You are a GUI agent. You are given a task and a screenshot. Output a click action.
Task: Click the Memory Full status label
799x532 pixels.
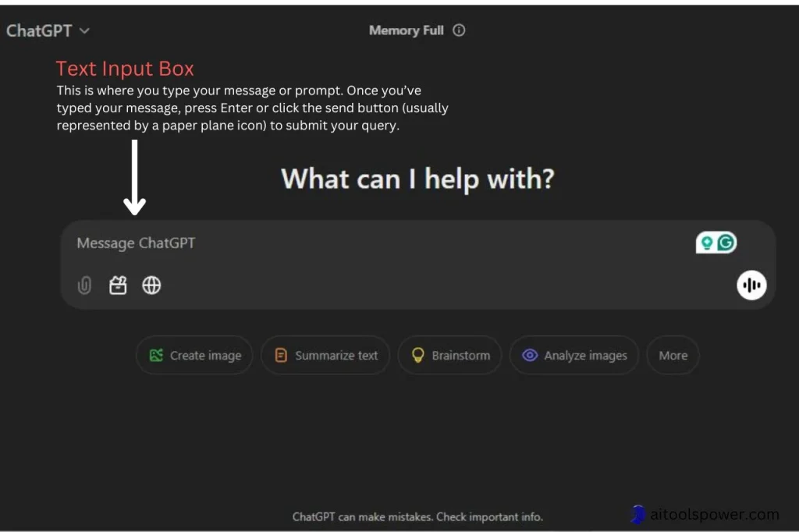pos(406,30)
